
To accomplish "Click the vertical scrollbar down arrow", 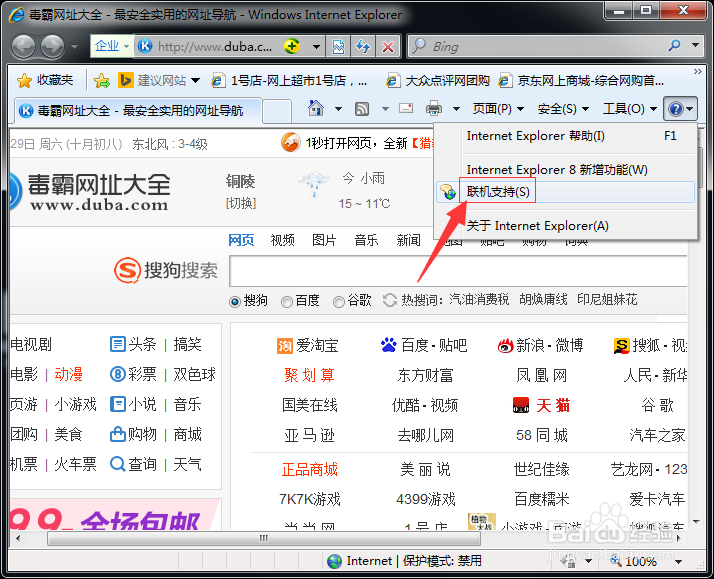I will (695, 522).
